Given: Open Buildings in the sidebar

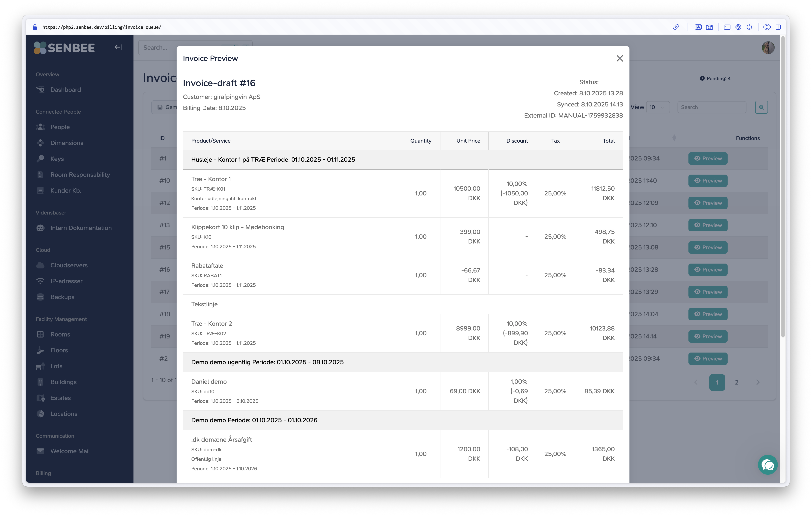Looking at the screenshot, I should (63, 382).
